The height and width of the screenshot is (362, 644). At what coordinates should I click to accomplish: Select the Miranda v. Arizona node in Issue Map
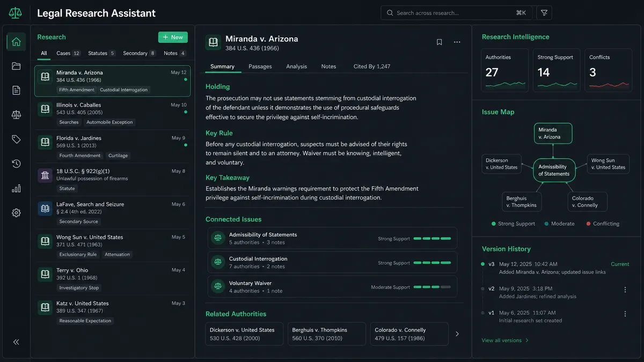coord(553,134)
